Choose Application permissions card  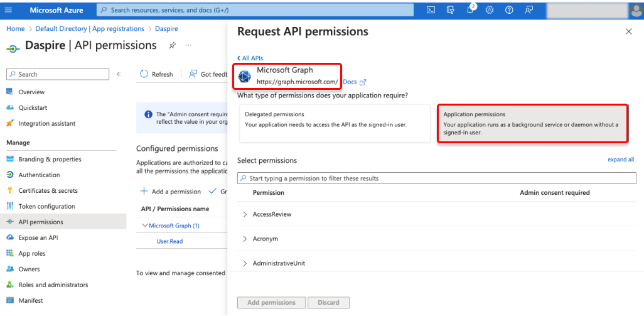pos(532,123)
